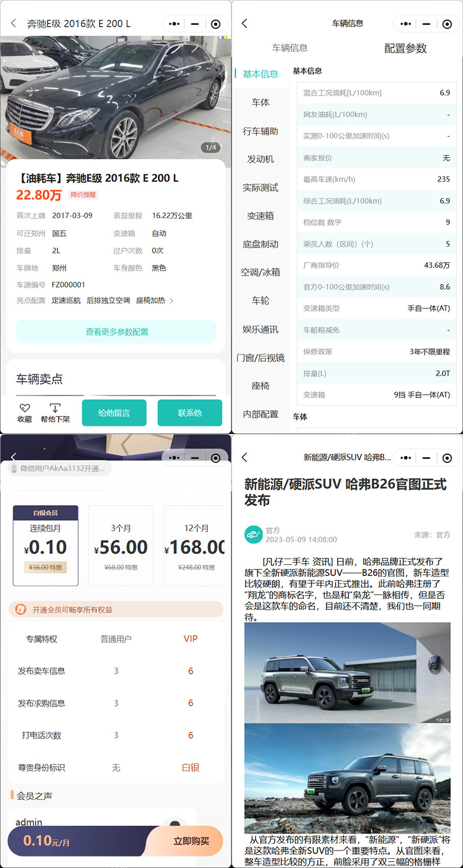Switch to the 配置参数 tab
Screen dimensions: 463x868
pos(405,49)
